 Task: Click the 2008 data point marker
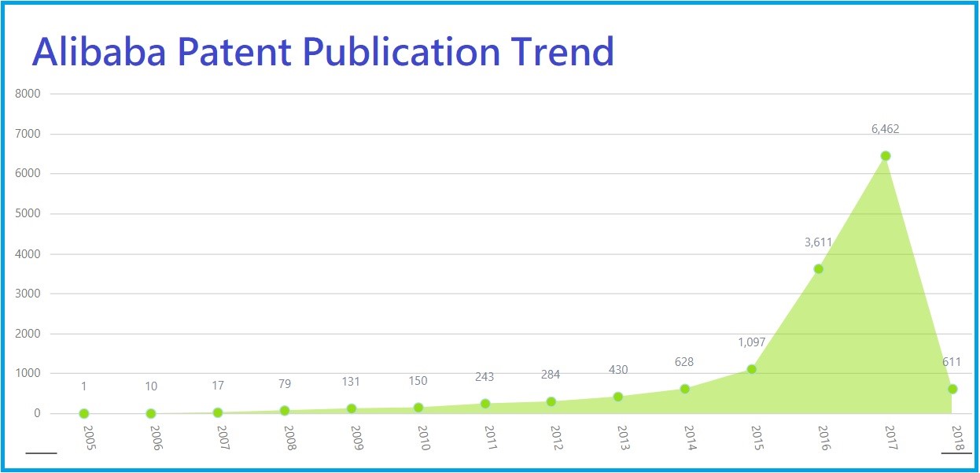point(285,411)
